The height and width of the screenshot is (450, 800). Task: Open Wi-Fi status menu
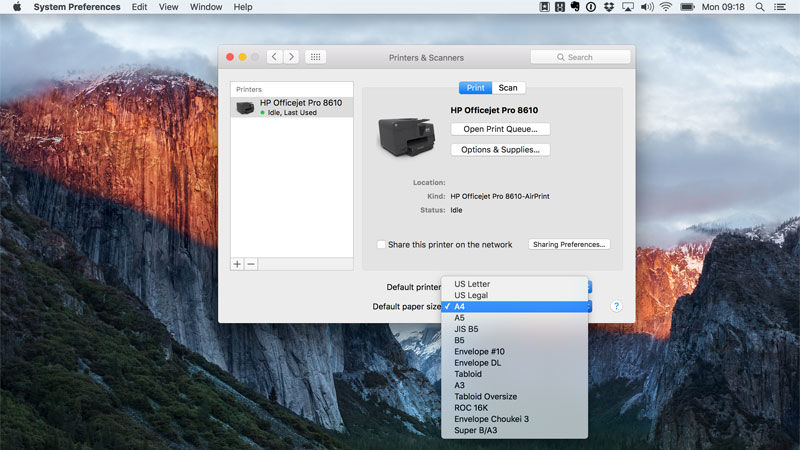point(666,7)
